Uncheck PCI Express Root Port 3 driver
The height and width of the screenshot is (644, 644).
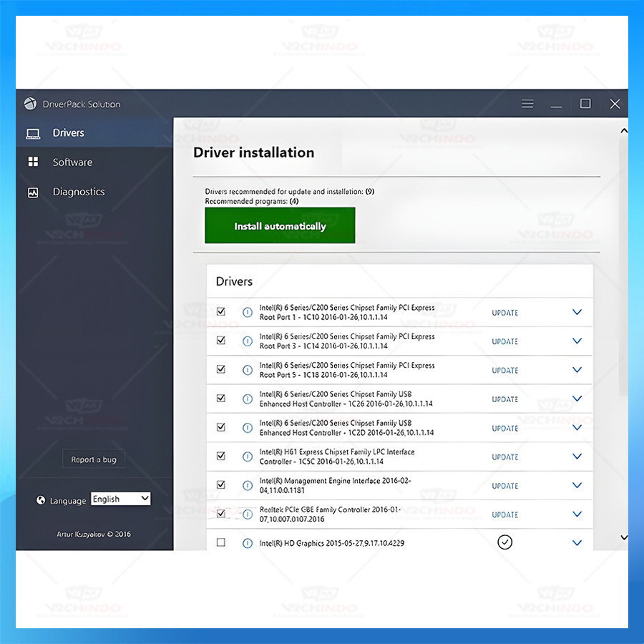[221, 340]
